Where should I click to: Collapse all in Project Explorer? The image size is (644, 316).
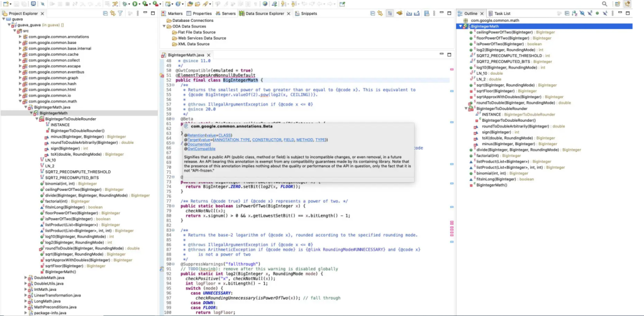pyautogui.click(x=105, y=13)
